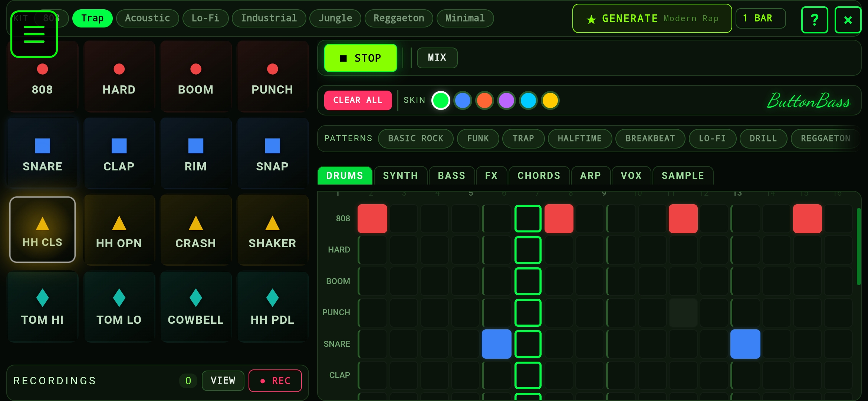
Task: Switch to the BASS tab
Action: (451, 176)
